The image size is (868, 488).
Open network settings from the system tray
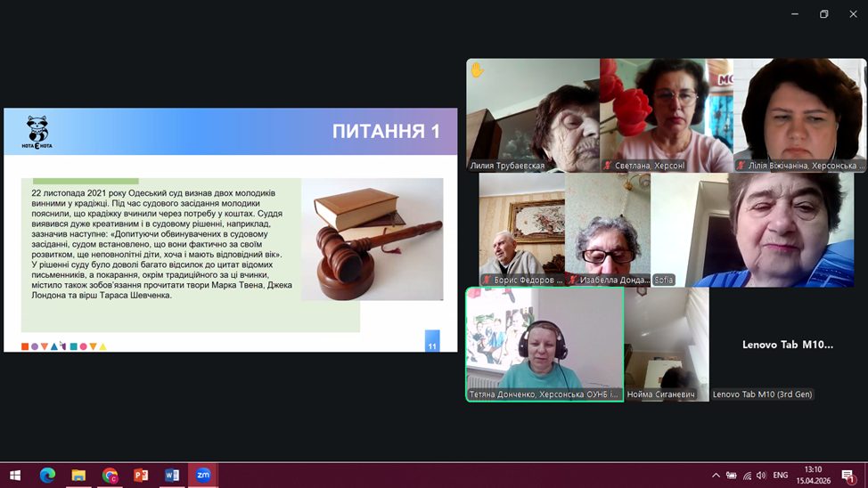point(746,476)
